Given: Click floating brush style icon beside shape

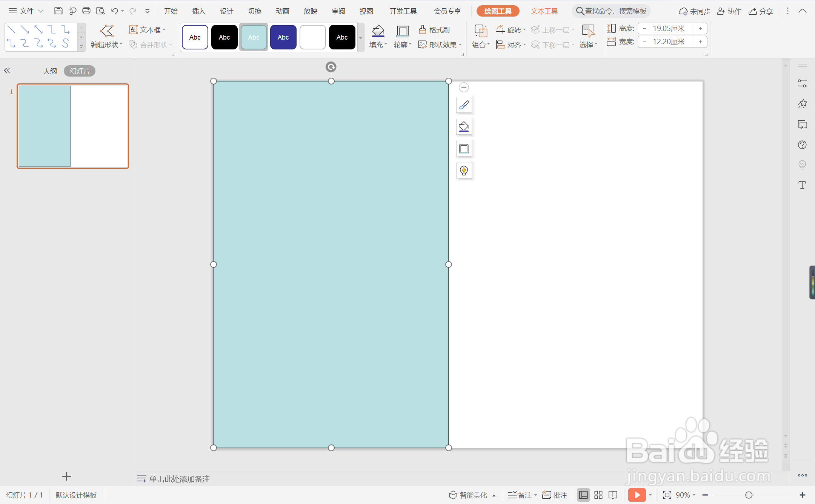Looking at the screenshot, I should point(464,105).
